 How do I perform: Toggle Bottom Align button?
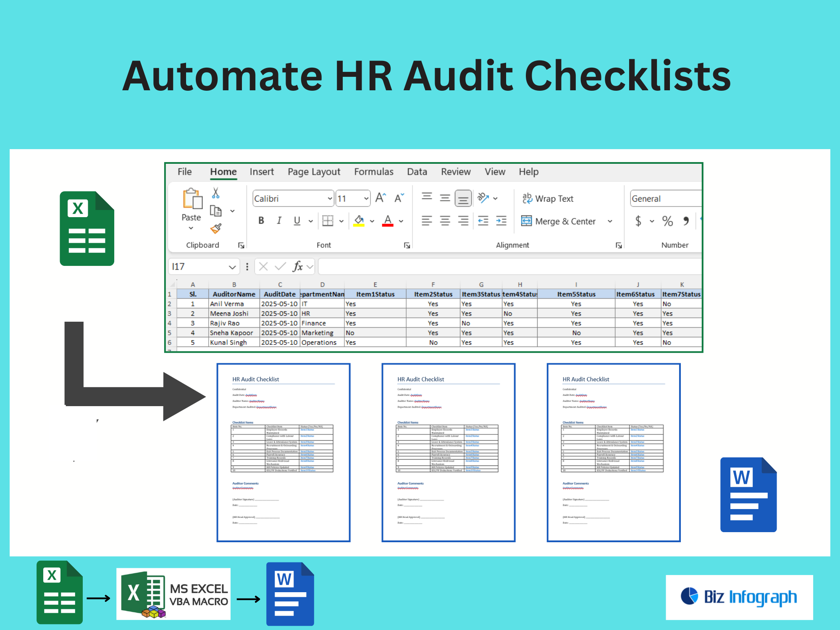coord(463,198)
